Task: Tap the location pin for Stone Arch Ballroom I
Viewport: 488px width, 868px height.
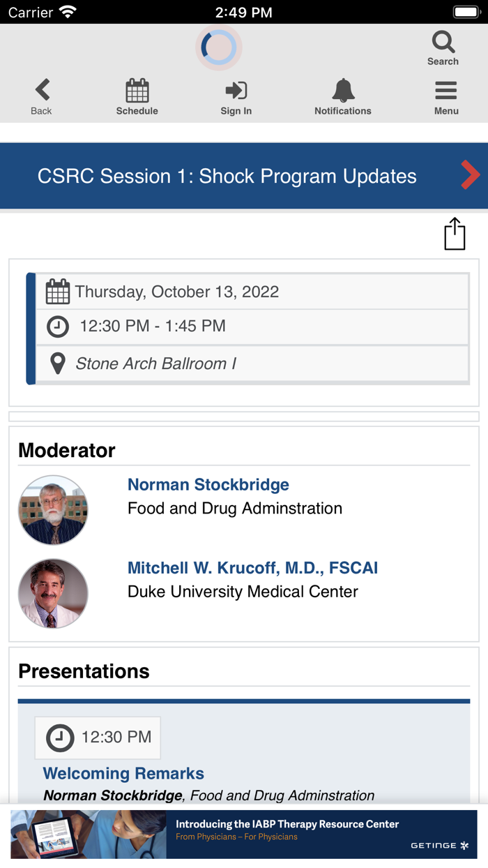Action: coord(58,363)
